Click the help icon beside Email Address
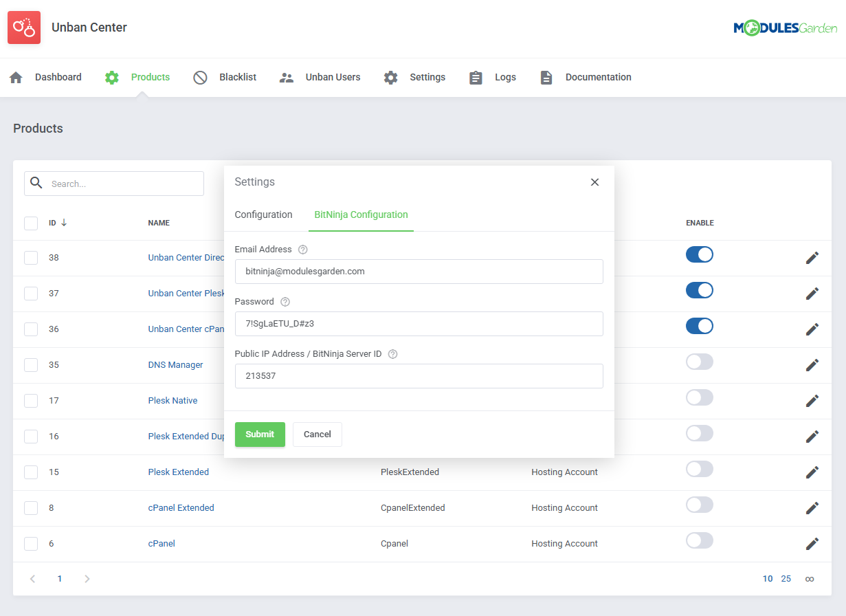This screenshot has width=846, height=616. (303, 250)
